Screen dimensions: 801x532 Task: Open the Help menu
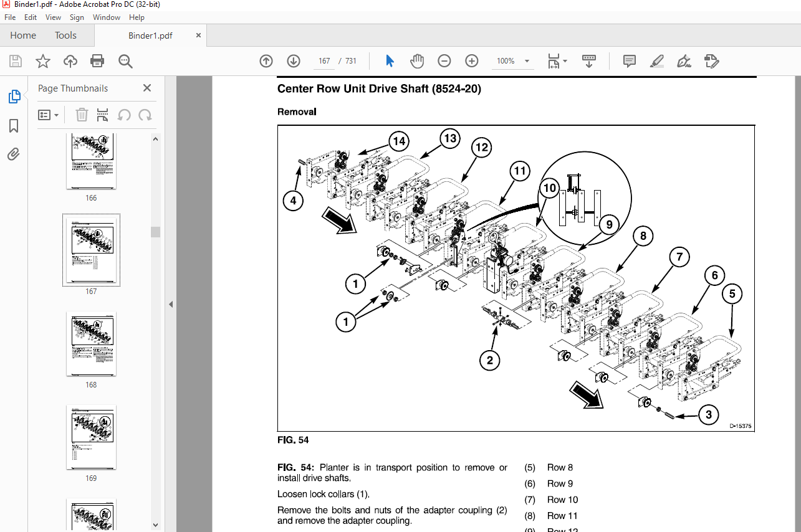click(137, 17)
